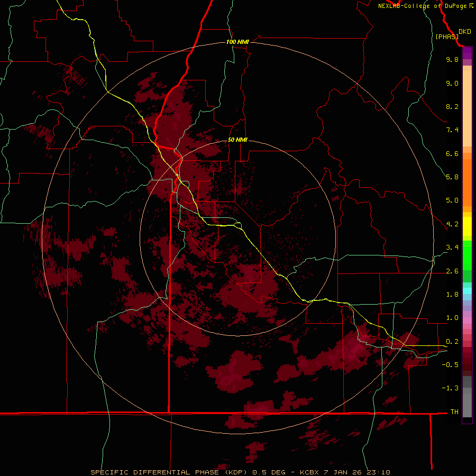Screen dimensions: 476x476
Task: Click the 1.8 value on the scale
Action: tap(452, 295)
